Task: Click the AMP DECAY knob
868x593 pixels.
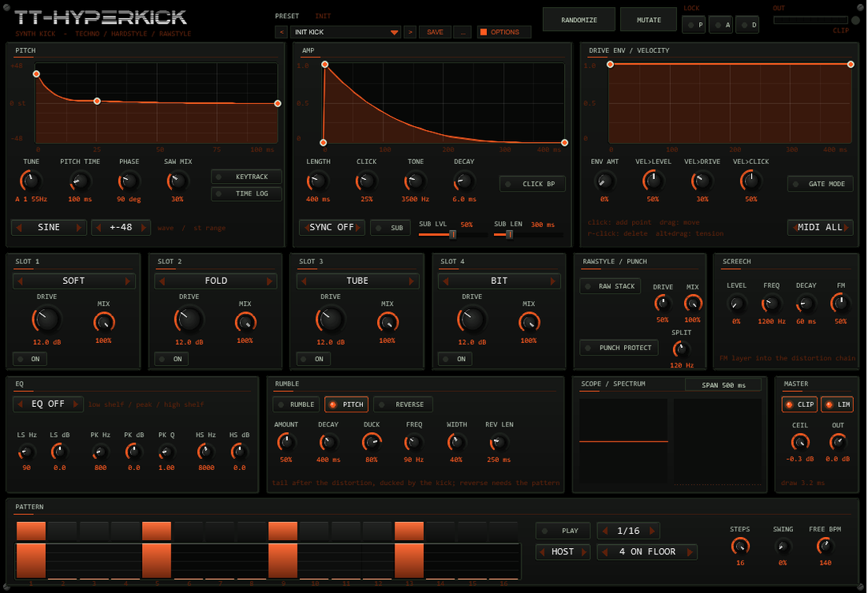Action: (x=464, y=181)
